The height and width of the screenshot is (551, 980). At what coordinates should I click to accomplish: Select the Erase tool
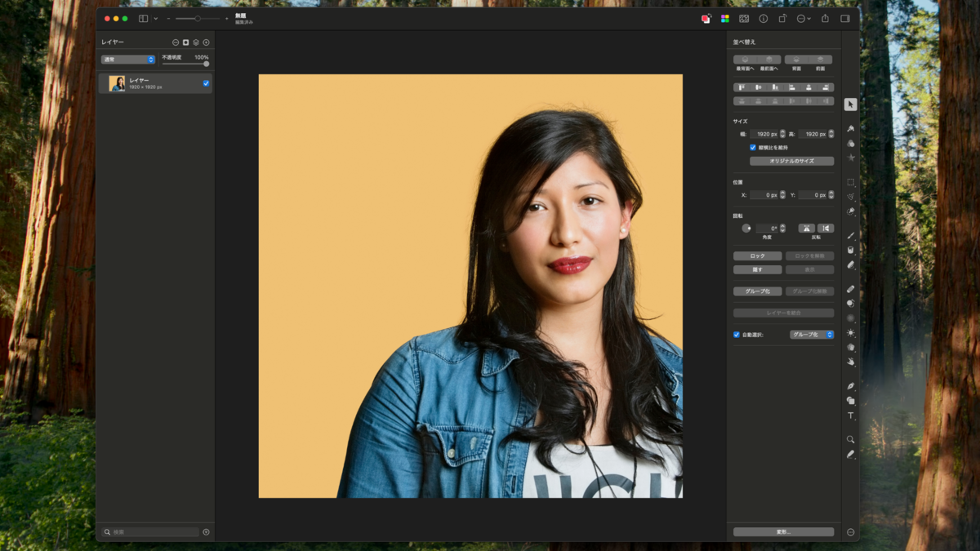click(850, 264)
